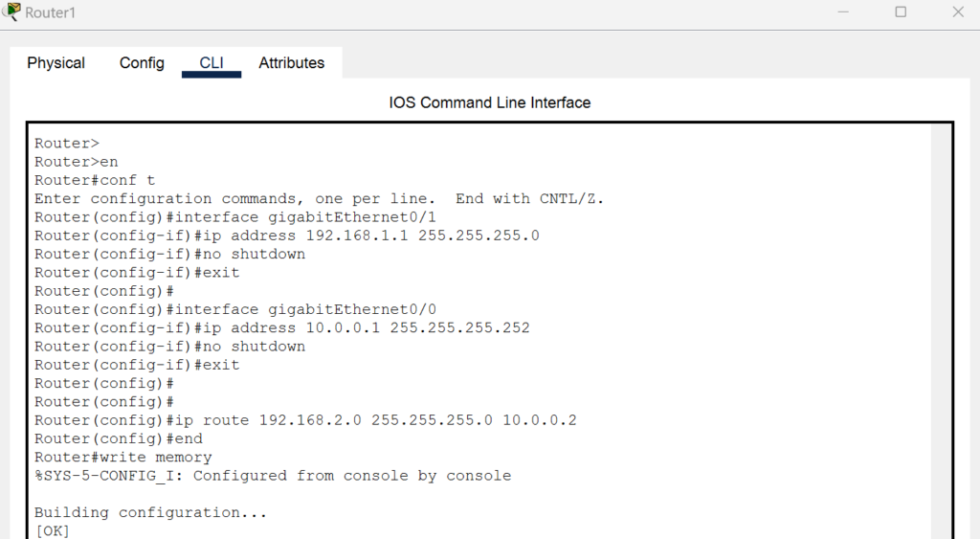This screenshot has width=980, height=539.
Task: Go to the Attributes tab
Action: (291, 63)
